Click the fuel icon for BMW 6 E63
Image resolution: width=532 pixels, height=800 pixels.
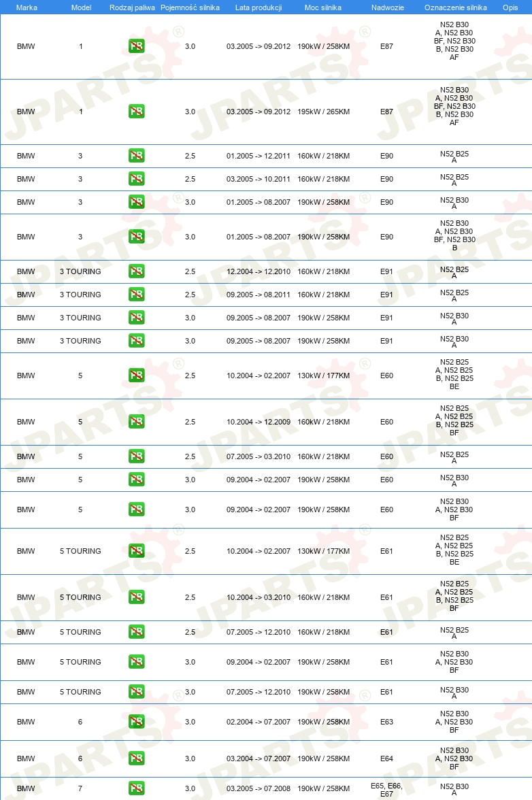tap(136, 721)
